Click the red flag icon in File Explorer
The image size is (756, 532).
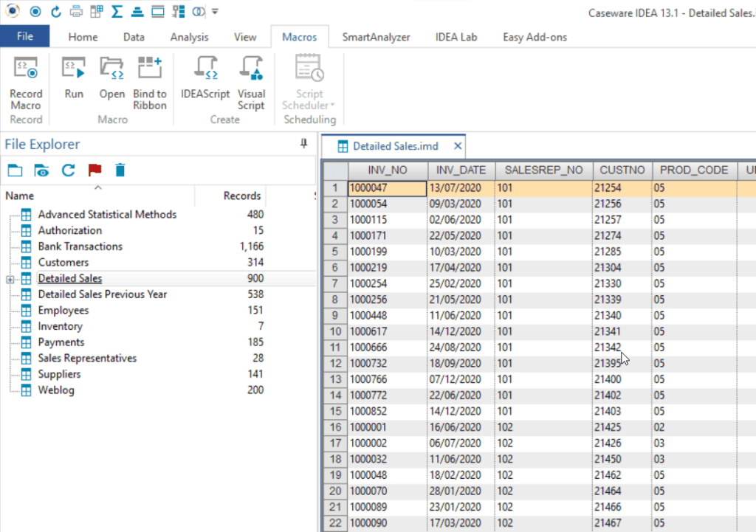(94, 170)
